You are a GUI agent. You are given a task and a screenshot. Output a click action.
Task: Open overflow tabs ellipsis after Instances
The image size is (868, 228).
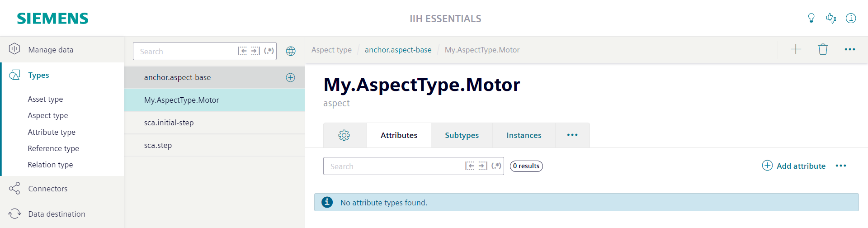tap(572, 135)
